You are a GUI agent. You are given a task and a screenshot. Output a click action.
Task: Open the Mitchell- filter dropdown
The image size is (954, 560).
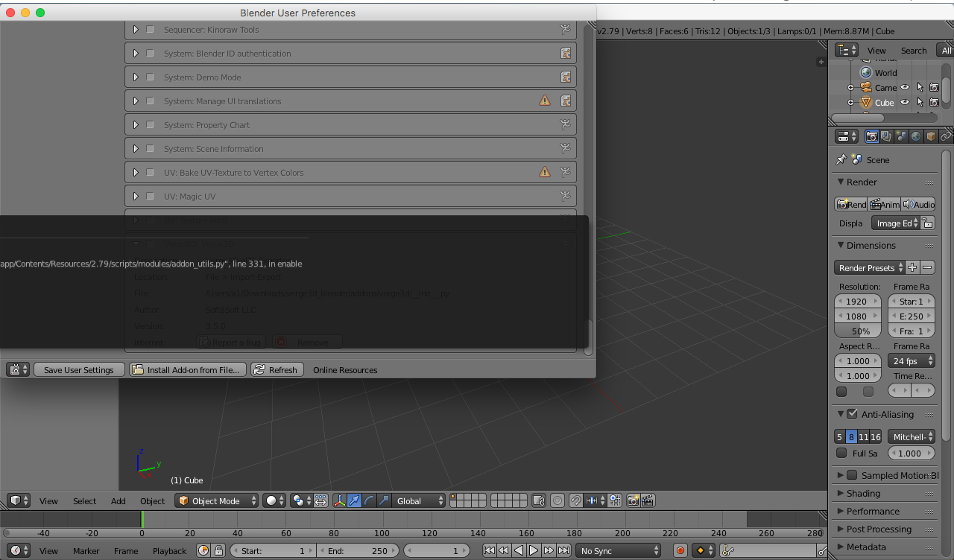[x=912, y=436]
